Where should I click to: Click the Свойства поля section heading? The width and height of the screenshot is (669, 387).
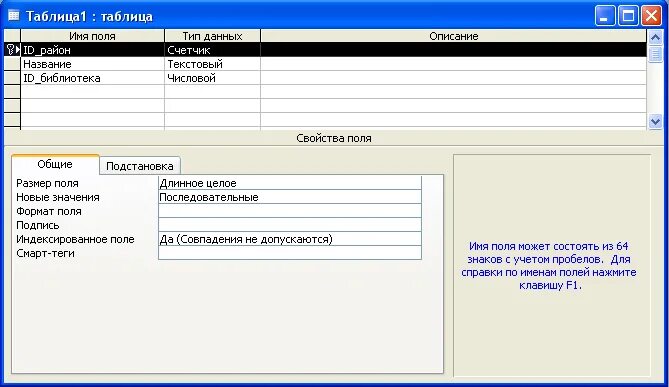coord(334,138)
